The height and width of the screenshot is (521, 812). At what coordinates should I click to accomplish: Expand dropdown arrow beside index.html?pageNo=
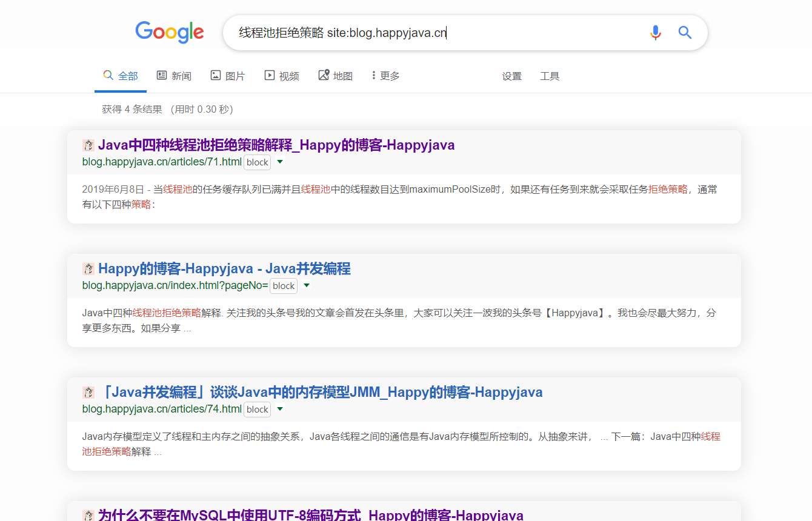[307, 285]
